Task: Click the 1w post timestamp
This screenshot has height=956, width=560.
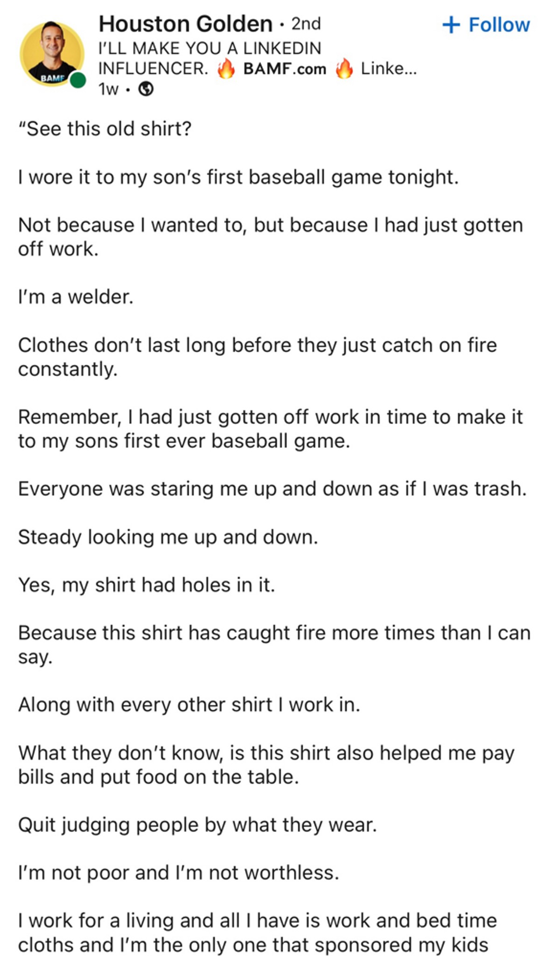Action: tap(108, 89)
